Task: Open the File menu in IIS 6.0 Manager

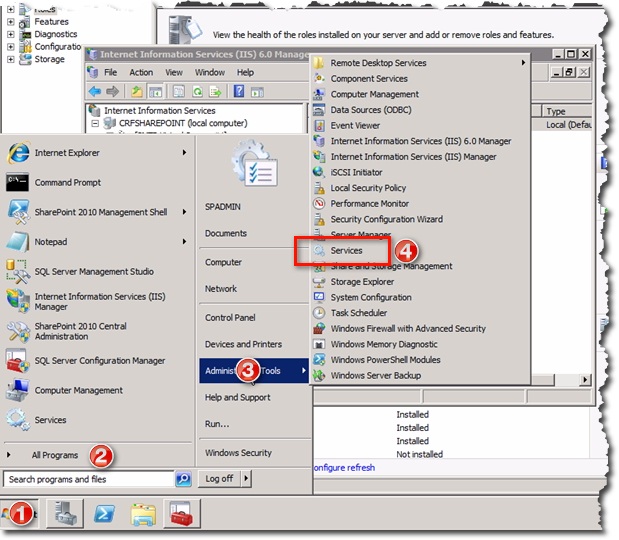Action: click(x=110, y=73)
